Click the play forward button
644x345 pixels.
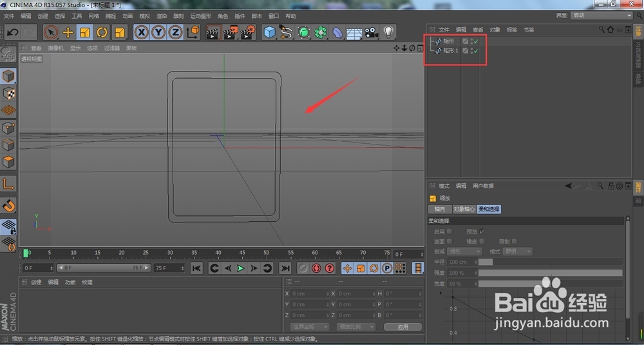[x=241, y=268]
